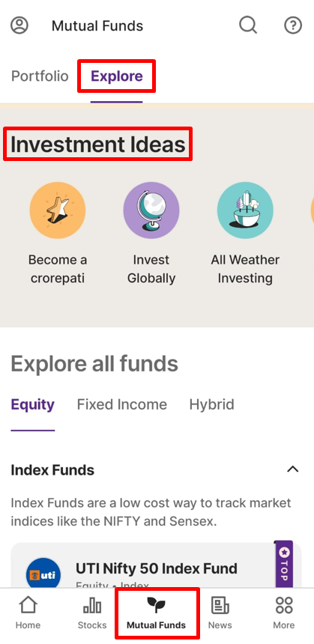Select the Invest Globally globe icon
Image resolution: width=314 pixels, height=644 pixels.
click(x=151, y=210)
